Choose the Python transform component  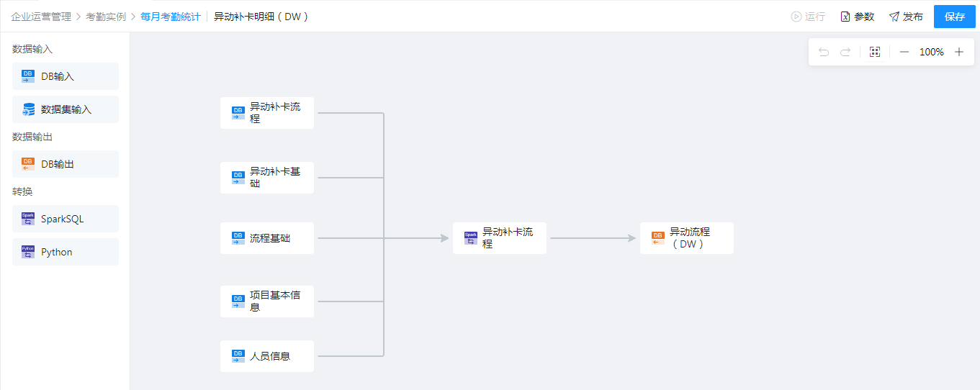66,252
